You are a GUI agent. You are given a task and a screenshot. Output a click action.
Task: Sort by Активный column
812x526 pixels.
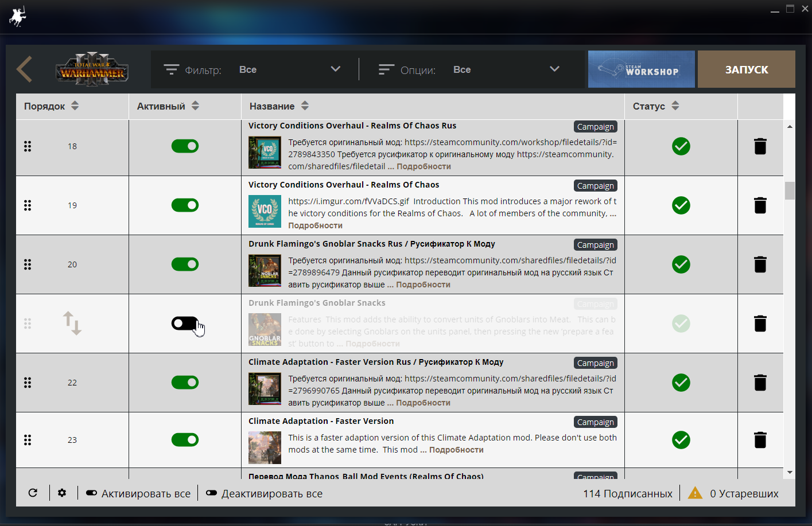pos(168,106)
